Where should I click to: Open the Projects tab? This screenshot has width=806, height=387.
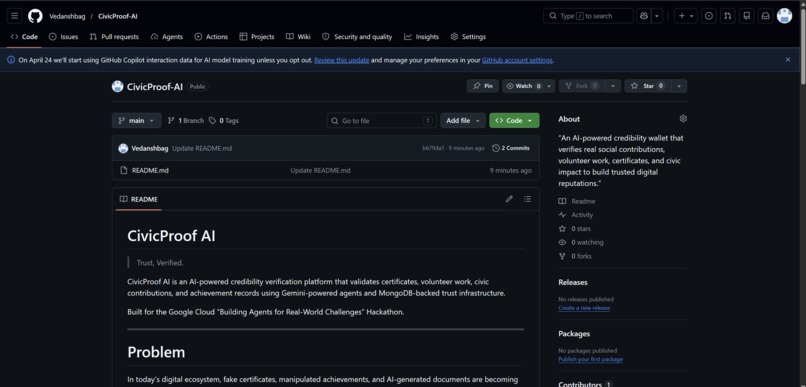pyautogui.click(x=257, y=36)
